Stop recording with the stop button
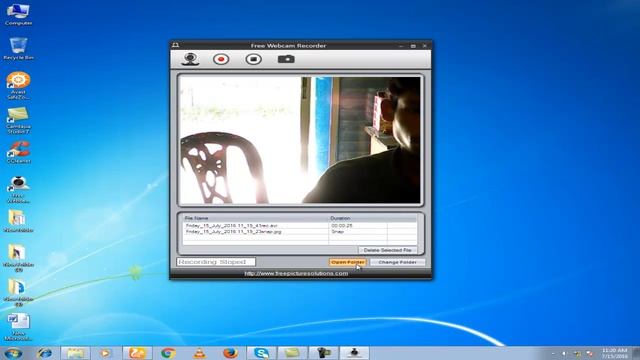 click(x=253, y=59)
